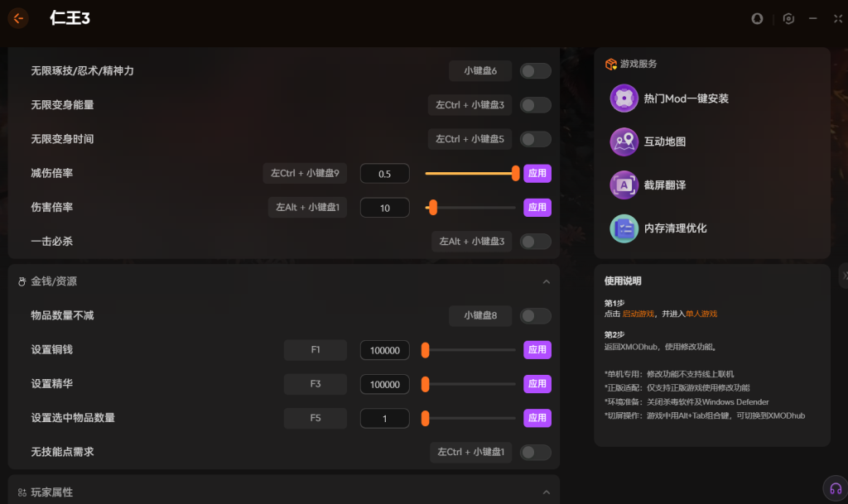Click the 设置选中物品数量 value field
Screen dimensions: 848x504
(384, 419)
